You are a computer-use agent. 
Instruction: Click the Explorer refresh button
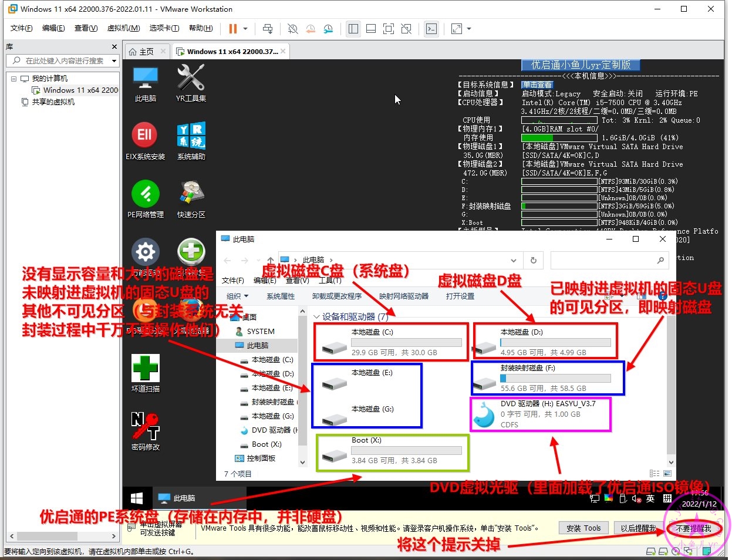534,260
